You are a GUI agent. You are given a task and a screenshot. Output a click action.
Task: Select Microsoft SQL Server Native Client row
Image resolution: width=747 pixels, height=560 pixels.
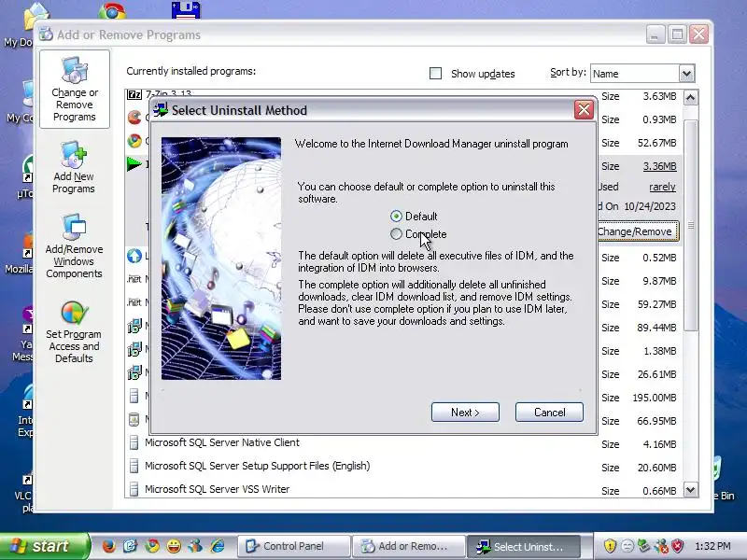coord(404,443)
